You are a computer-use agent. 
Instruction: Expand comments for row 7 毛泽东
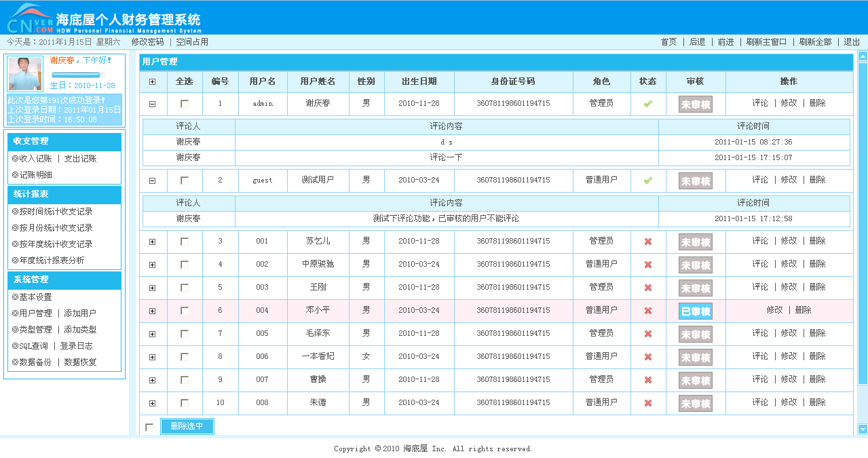[152, 335]
